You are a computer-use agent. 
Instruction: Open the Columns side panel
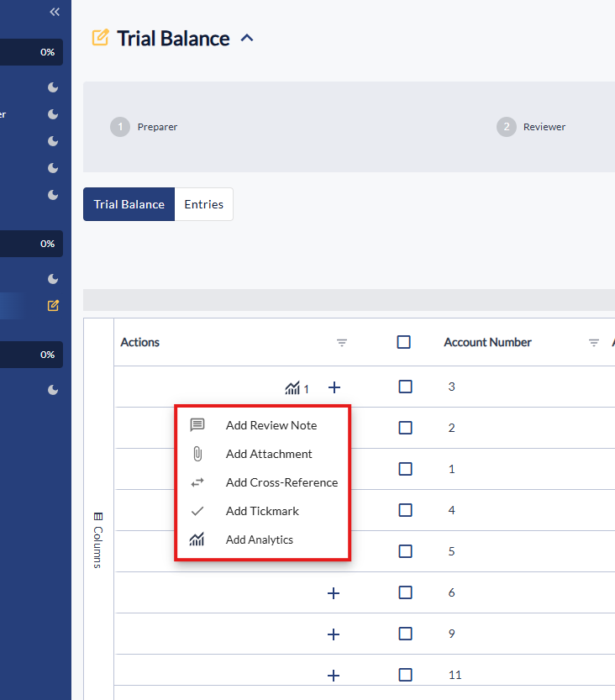98,539
